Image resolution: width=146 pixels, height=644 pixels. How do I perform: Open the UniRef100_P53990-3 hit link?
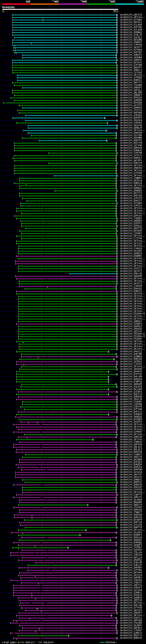point(132,337)
